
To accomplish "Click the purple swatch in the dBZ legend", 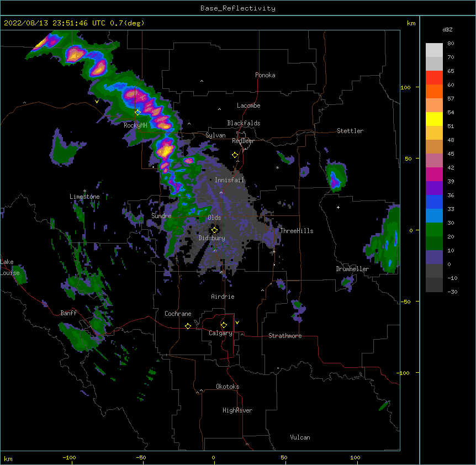I will tap(434, 188).
